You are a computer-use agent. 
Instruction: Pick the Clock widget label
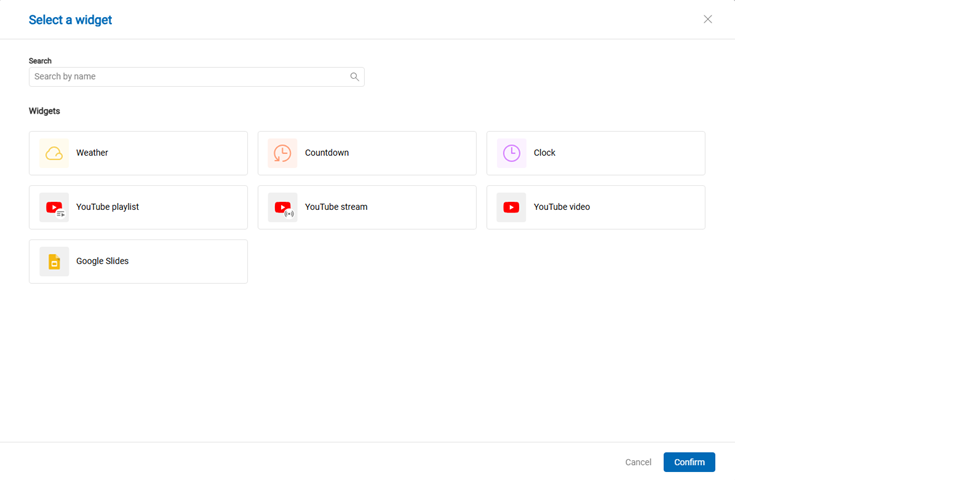[544, 153]
